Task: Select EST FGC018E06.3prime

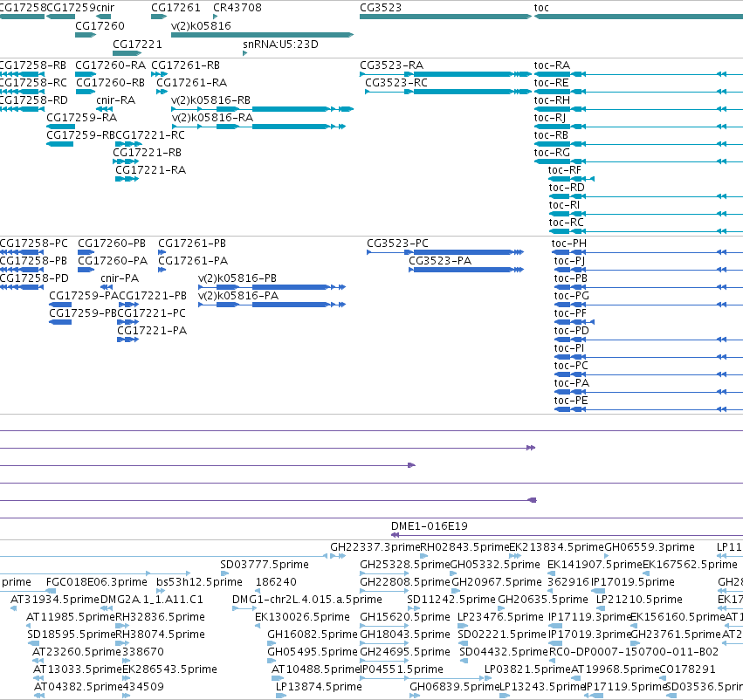Action: click(52, 591)
